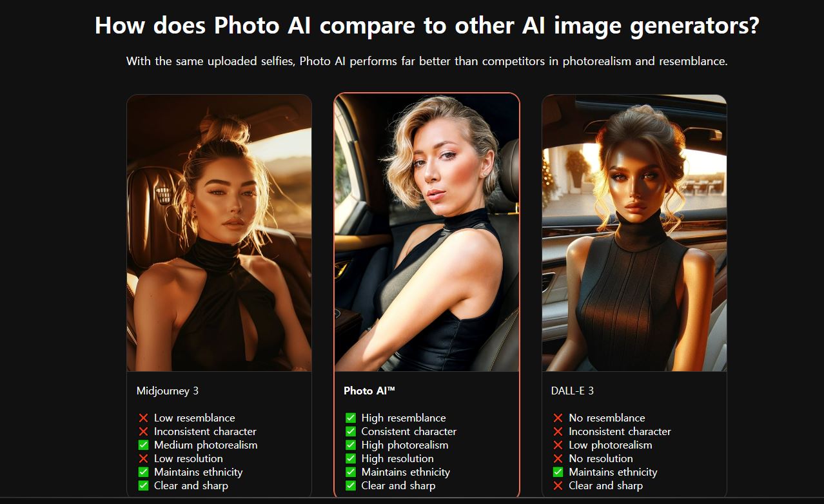Click the DALL-E 3 card title
The image size is (824, 504).
point(573,391)
